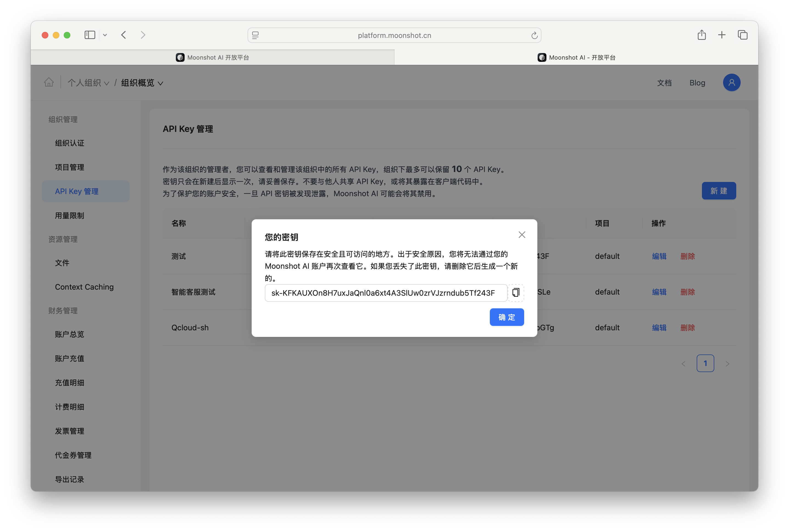Open new tab with plus icon
The image size is (789, 532).
click(722, 35)
